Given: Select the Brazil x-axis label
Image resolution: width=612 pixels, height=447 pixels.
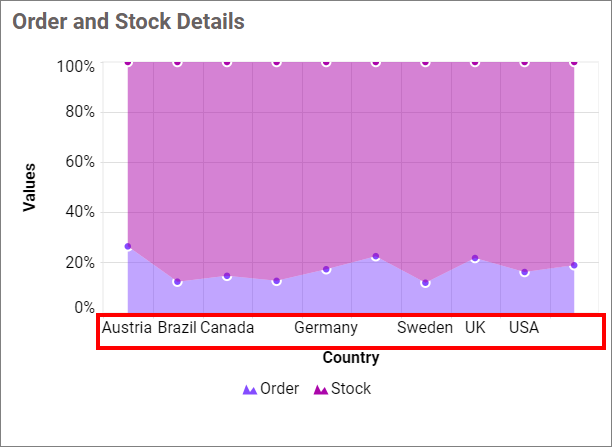Looking at the screenshot, I should 177,327.
